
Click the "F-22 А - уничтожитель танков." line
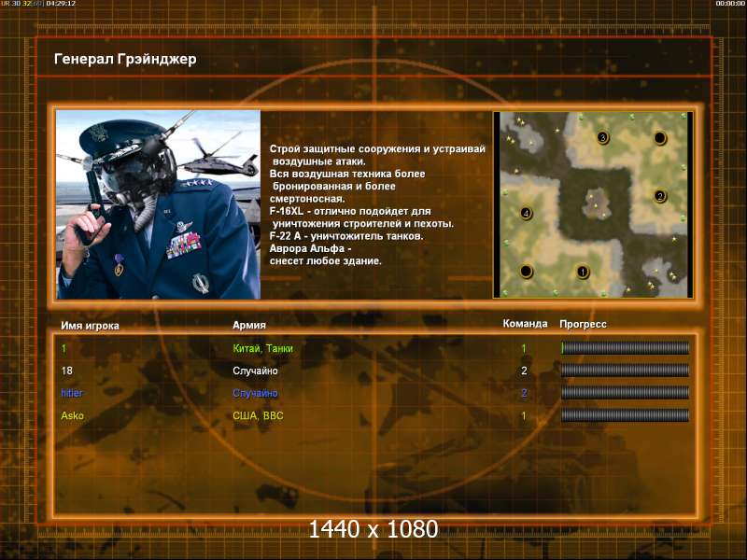[346, 236]
